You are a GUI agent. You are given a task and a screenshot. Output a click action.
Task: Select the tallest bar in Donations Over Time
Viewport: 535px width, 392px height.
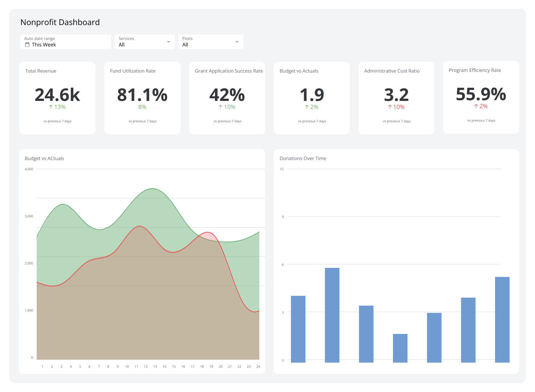[x=332, y=314]
